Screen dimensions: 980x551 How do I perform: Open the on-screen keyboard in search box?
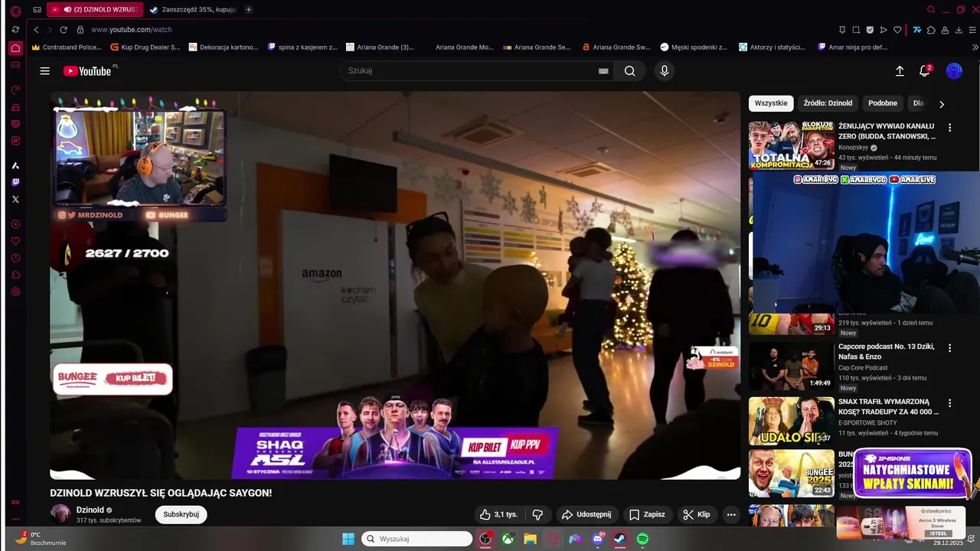tap(603, 71)
